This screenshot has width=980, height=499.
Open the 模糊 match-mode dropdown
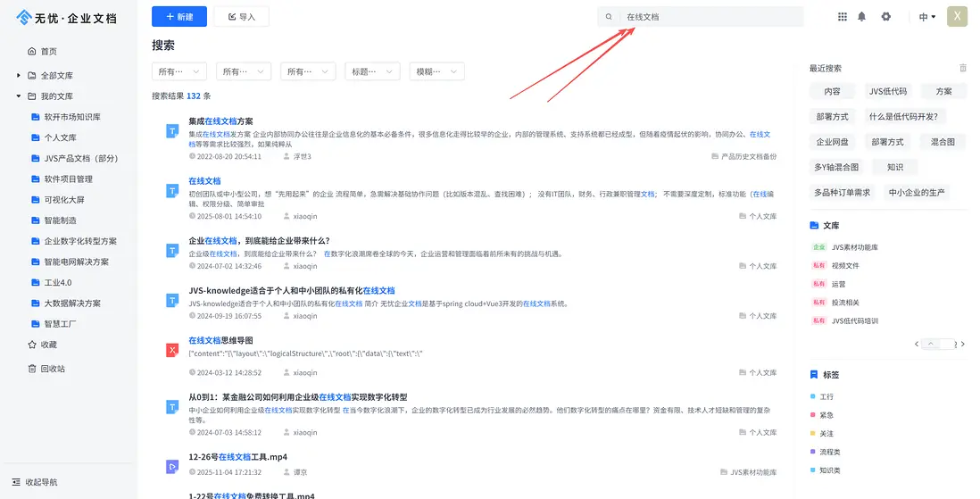436,71
